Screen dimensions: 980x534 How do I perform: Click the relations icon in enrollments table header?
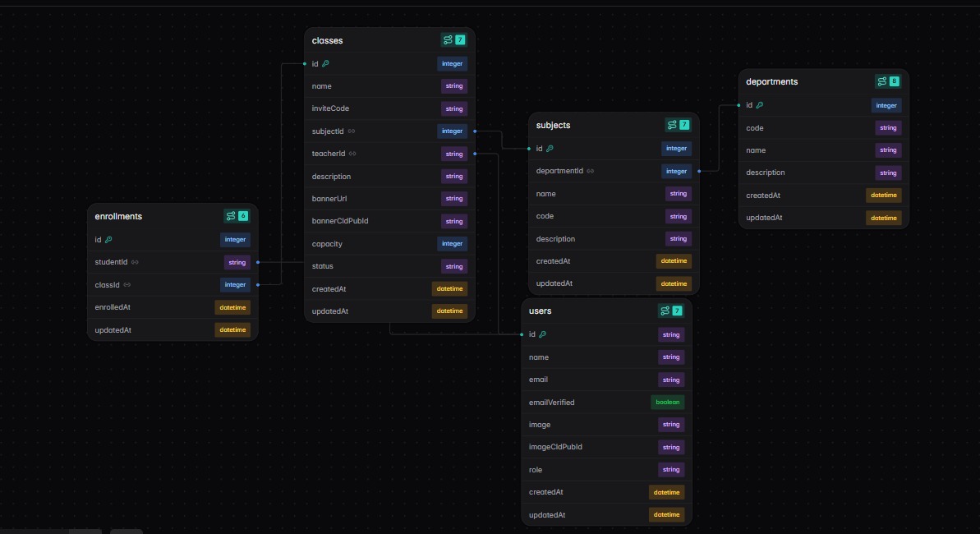pyautogui.click(x=231, y=216)
